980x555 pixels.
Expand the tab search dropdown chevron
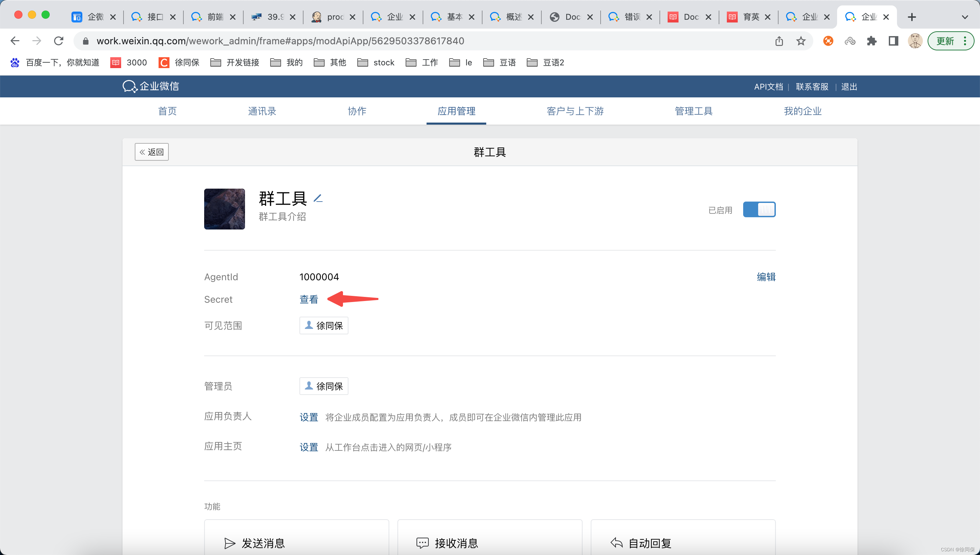point(964,17)
